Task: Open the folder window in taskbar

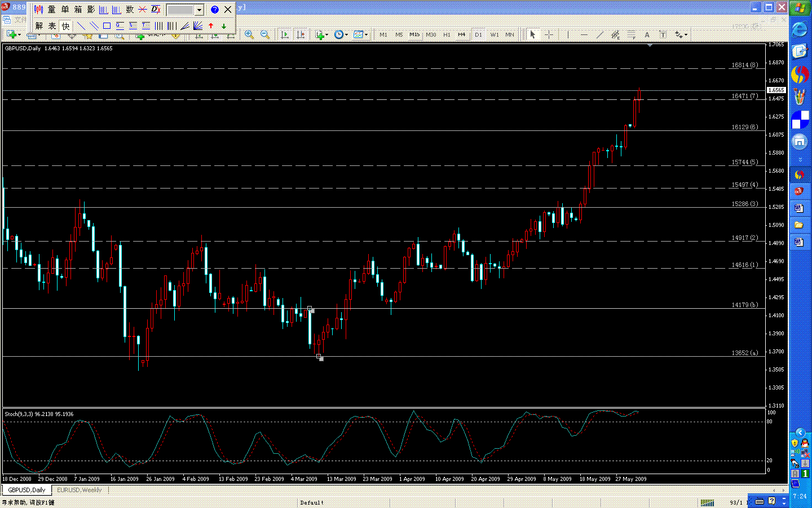Action: click(x=800, y=225)
